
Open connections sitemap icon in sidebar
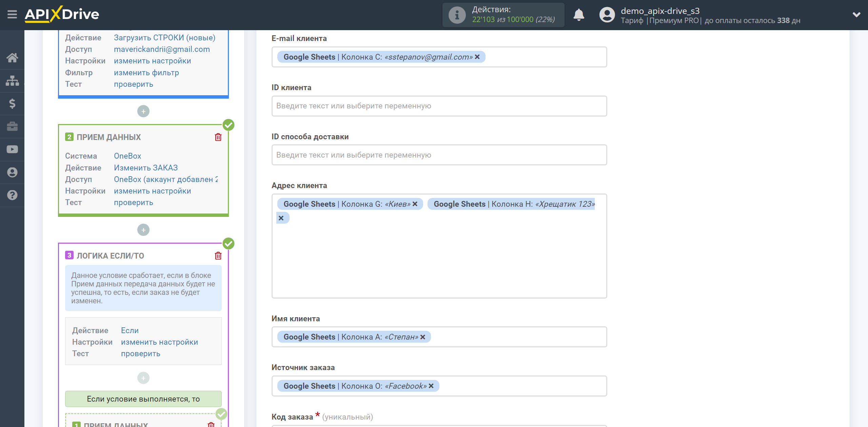[x=12, y=81]
